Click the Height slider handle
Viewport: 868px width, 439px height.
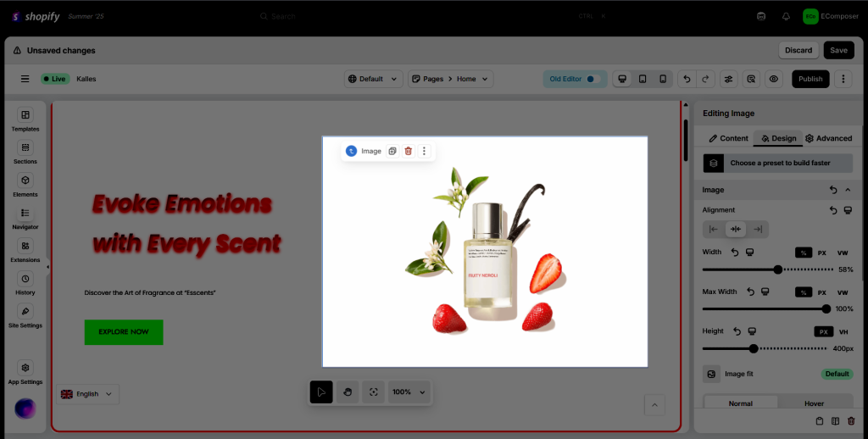[754, 349]
